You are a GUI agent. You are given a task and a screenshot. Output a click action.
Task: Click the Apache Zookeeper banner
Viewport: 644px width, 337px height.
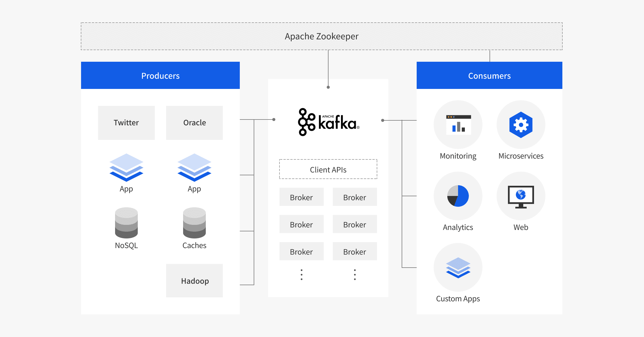pyautogui.click(x=322, y=36)
